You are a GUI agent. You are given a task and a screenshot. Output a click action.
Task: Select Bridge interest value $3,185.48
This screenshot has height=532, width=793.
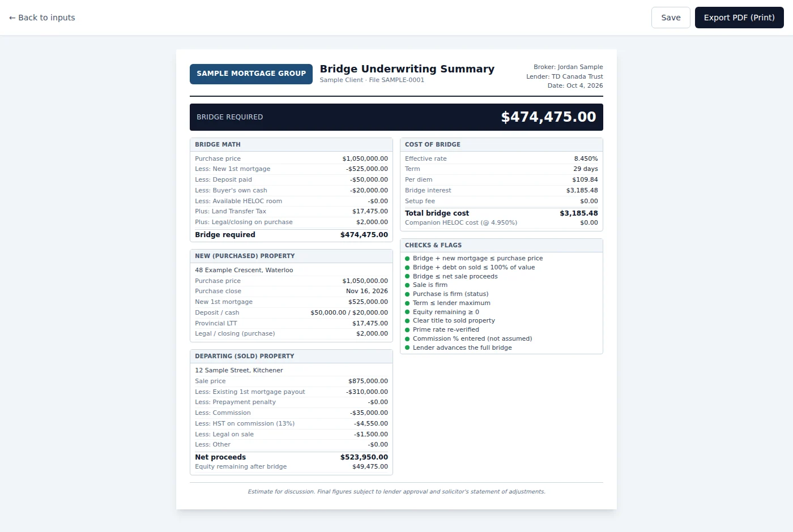(x=582, y=190)
